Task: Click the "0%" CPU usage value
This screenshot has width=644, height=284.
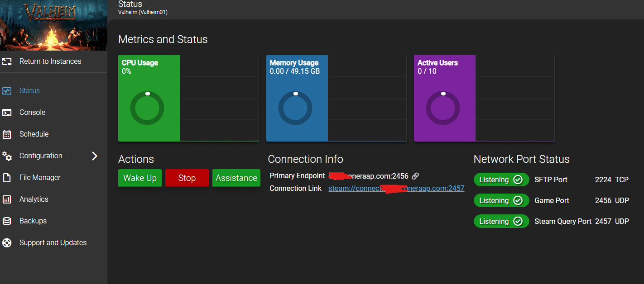Action: (x=126, y=71)
